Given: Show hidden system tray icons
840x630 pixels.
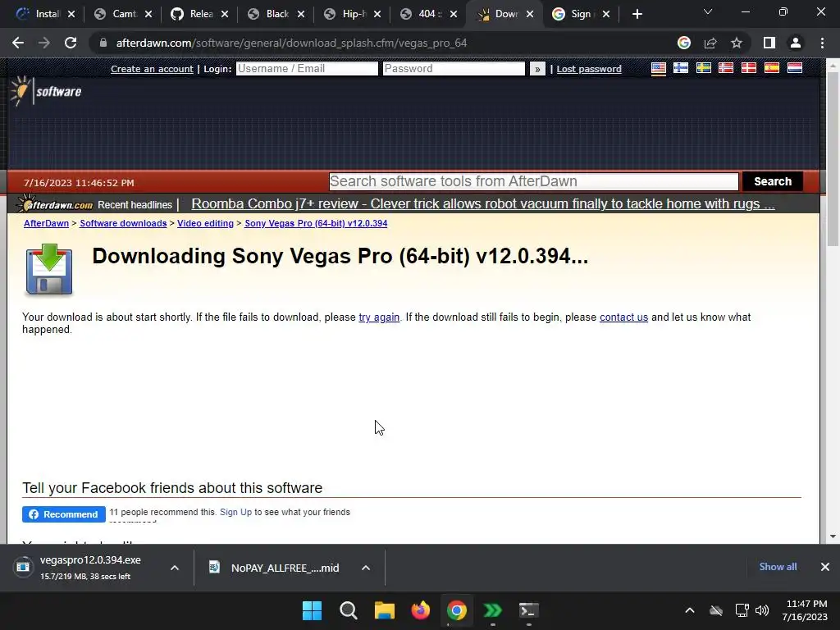Looking at the screenshot, I should (690, 610).
